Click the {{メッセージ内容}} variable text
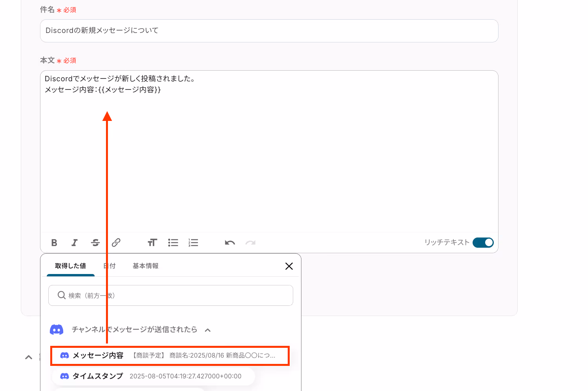The height and width of the screenshot is (391, 588). point(130,90)
